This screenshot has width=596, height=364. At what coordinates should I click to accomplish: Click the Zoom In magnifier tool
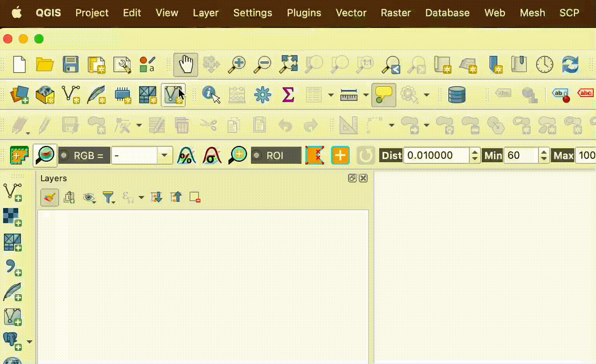[237, 64]
